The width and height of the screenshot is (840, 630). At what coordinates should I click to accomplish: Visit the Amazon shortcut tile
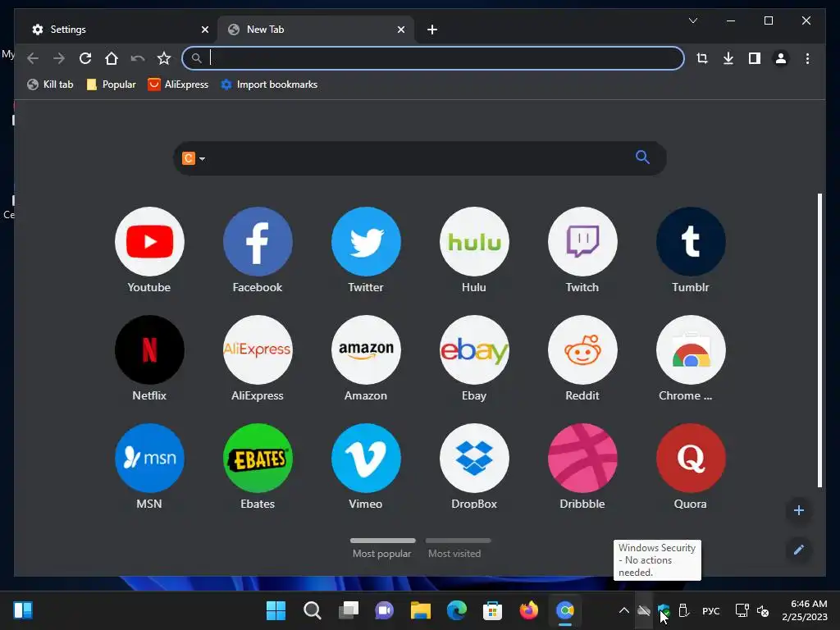(366, 349)
